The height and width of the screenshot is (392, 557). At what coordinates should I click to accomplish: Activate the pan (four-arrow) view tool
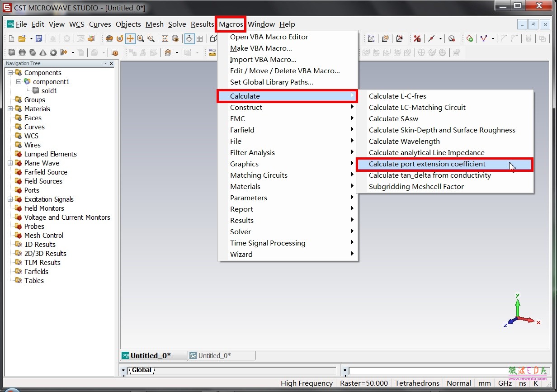(130, 39)
